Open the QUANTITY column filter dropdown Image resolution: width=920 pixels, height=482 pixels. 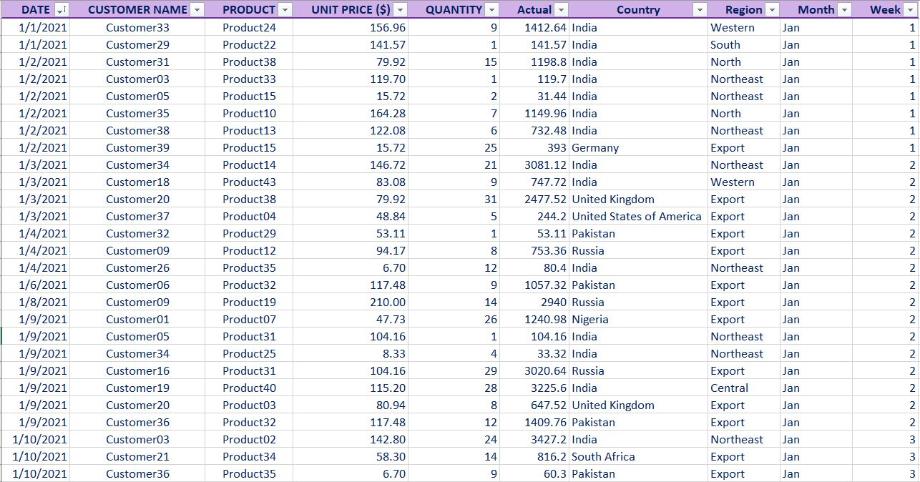tap(491, 10)
